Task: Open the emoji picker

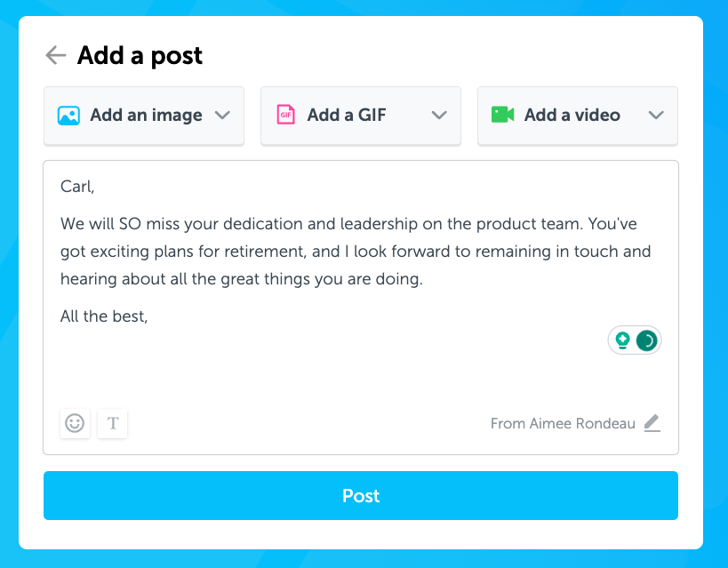Action: click(x=75, y=423)
